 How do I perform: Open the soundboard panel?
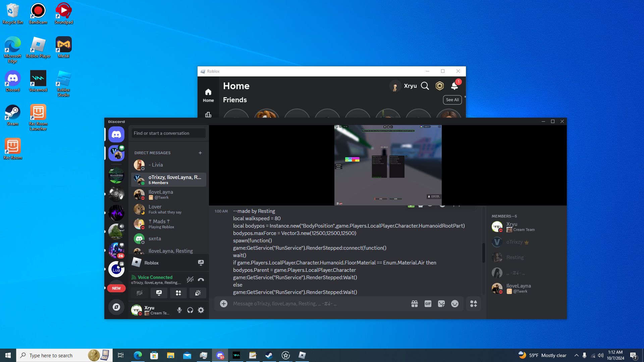198,293
